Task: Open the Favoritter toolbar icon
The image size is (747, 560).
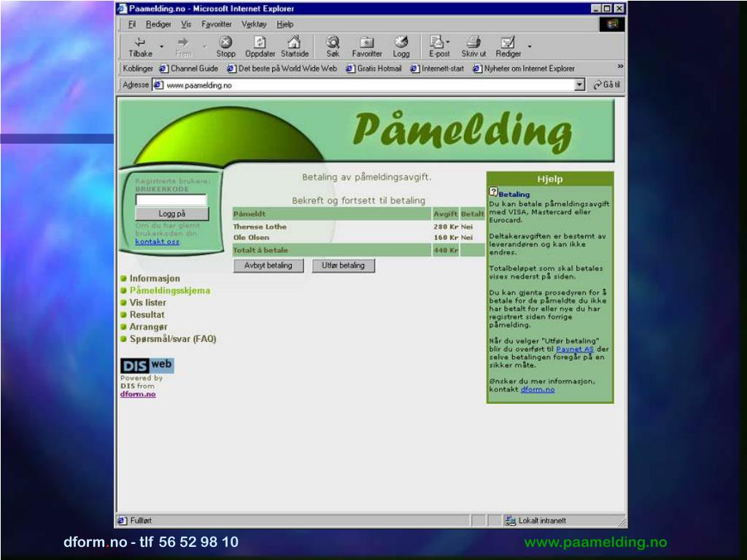Action: 366,42
